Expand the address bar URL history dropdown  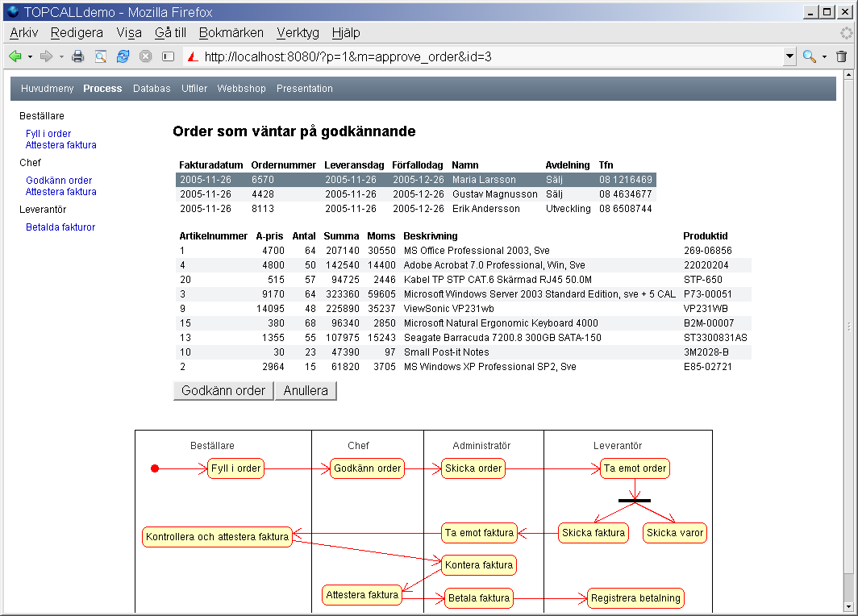coord(789,56)
